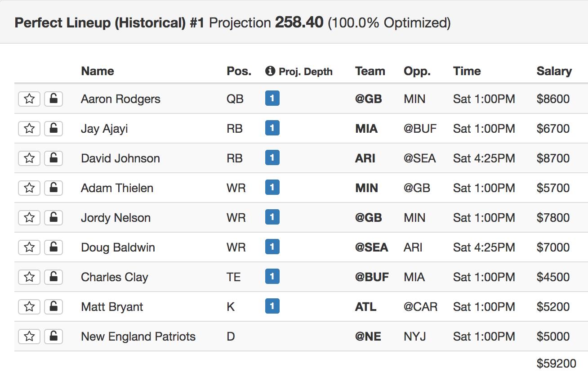Star Charles Clay tight end row
The height and width of the screenshot is (382, 588).
[29, 277]
